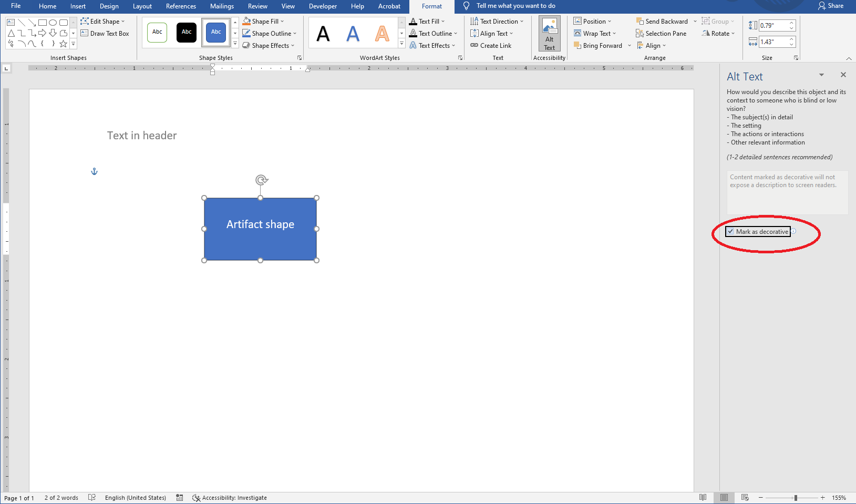
Task: Switch to Web Layout view button
Action: click(x=745, y=498)
